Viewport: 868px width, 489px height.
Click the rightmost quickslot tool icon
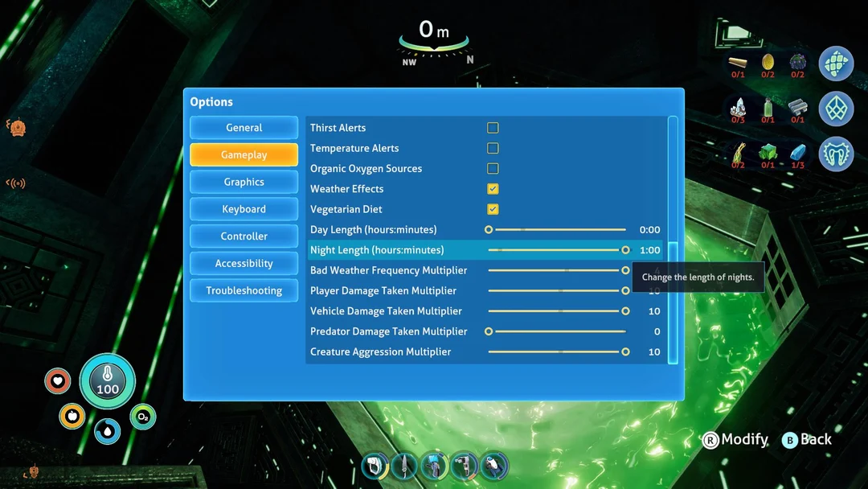click(x=493, y=465)
